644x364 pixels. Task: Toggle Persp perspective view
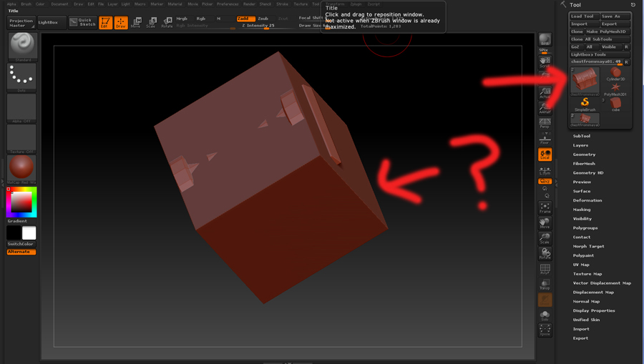click(545, 124)
